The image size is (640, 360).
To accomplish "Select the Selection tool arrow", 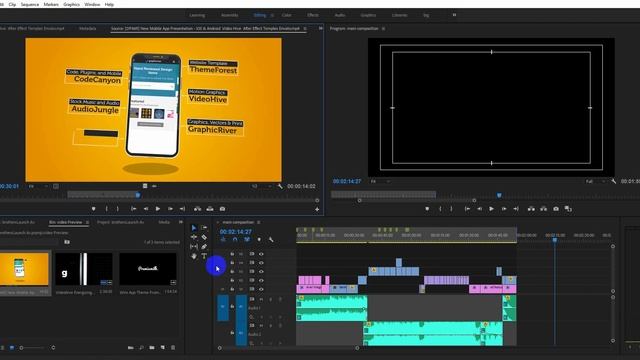I will click(x=194, y=228).
